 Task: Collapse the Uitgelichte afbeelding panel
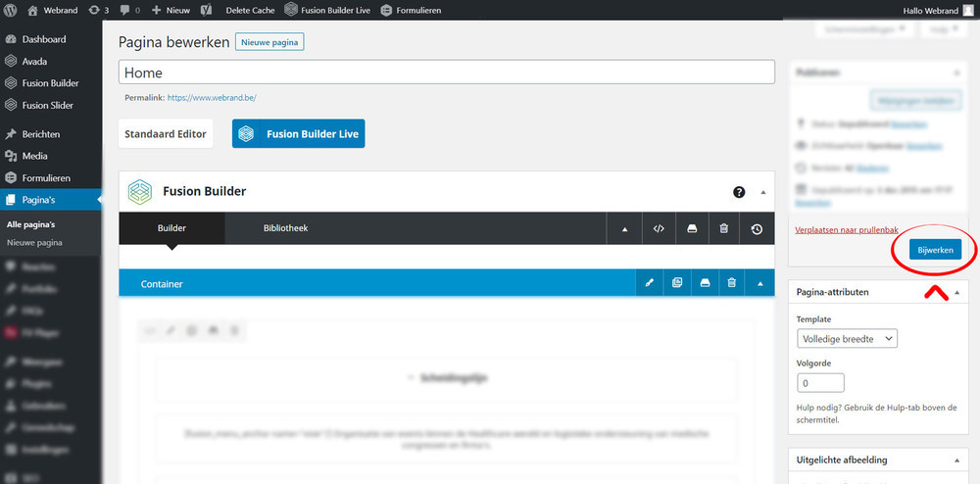point(956,460)
